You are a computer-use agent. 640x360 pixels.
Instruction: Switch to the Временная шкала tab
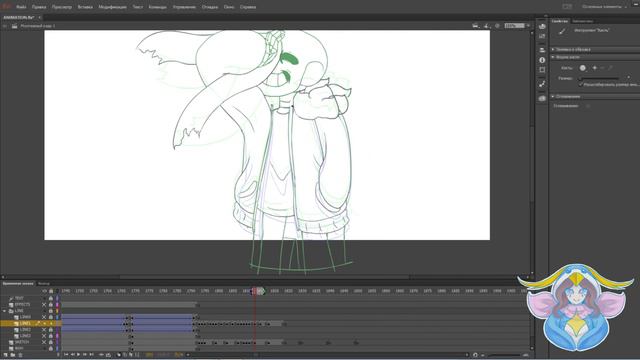18,283
